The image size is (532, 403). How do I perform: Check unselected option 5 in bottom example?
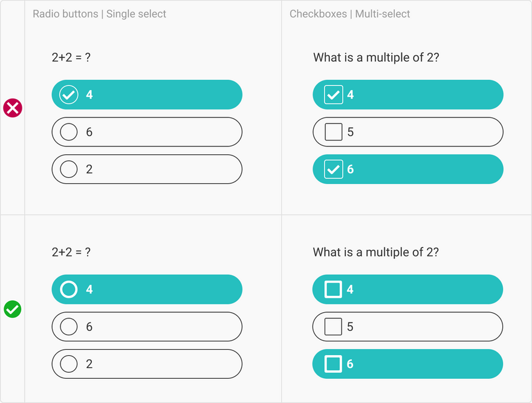pos(334,327)
